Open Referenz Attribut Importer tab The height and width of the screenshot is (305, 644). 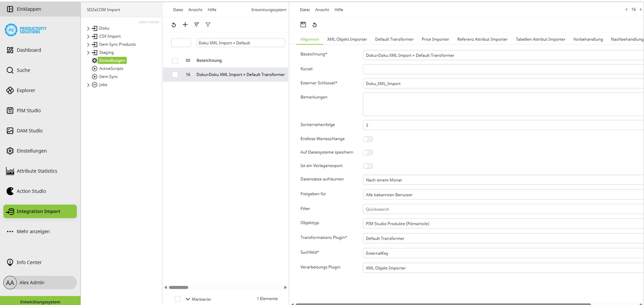[x=483, y=39]
